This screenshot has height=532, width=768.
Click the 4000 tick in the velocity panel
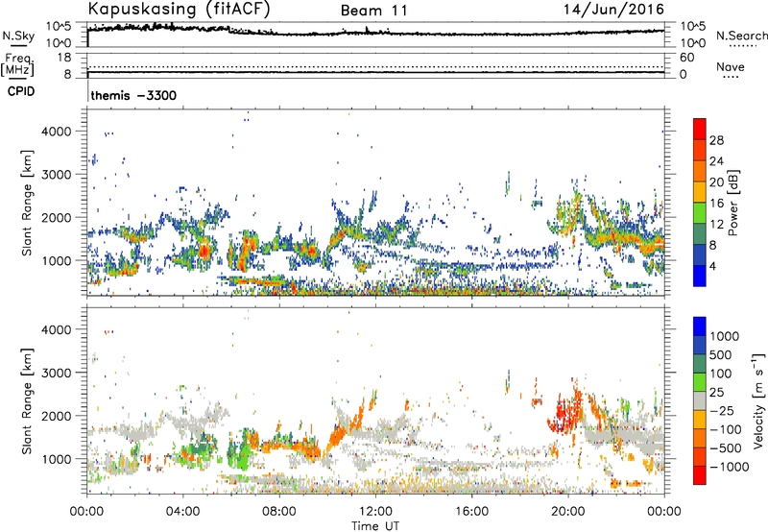click(56, 329)
